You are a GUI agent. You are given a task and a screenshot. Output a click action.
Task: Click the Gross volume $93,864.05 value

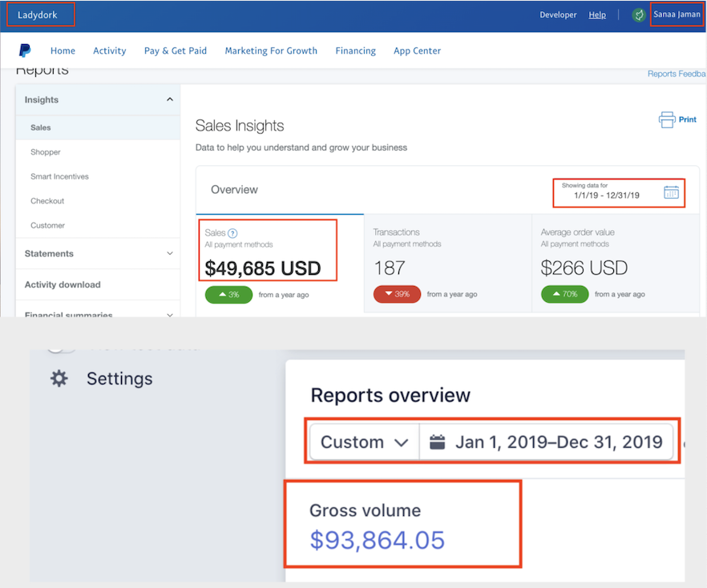click(378, 540)
